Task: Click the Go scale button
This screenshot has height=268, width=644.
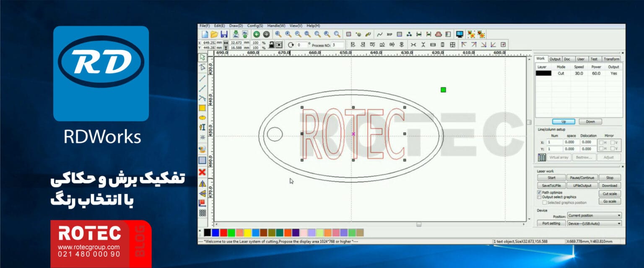Action: 610,201
